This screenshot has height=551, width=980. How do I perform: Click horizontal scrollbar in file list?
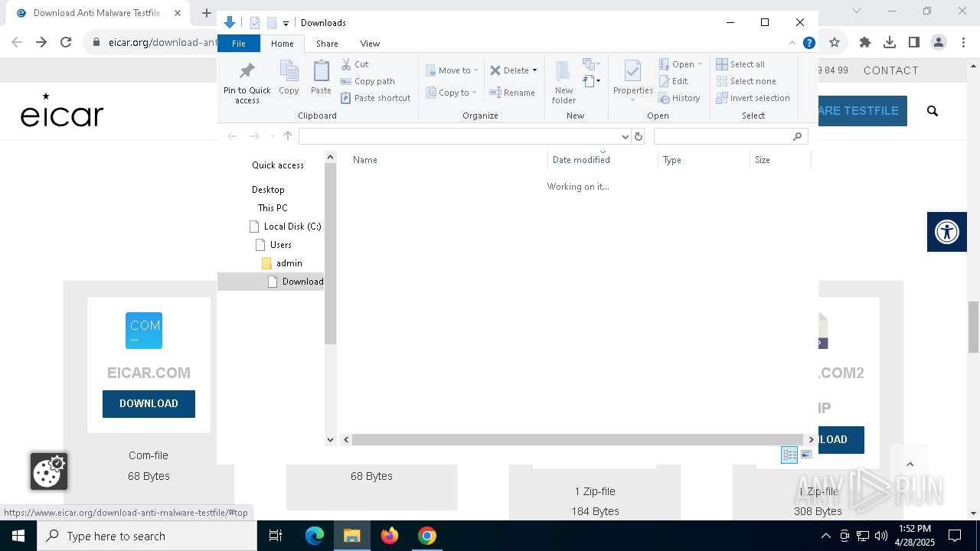pyautogui.click(x=578, y=439)
